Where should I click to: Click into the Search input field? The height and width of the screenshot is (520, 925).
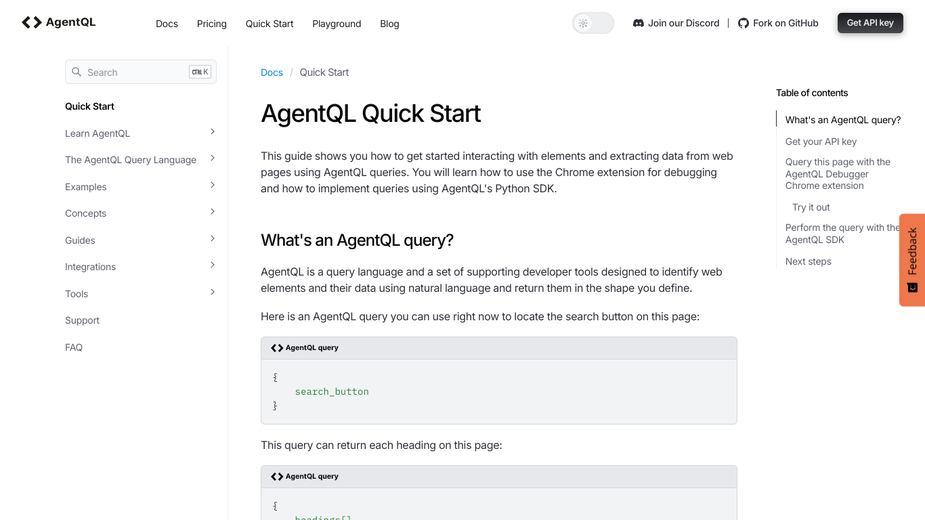click(140, 72)
